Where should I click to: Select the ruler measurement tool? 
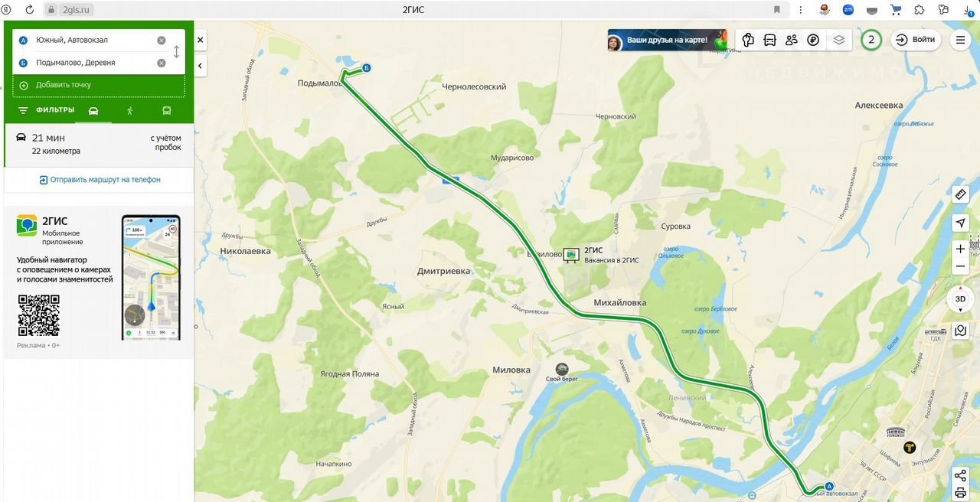tap(961, 194)
